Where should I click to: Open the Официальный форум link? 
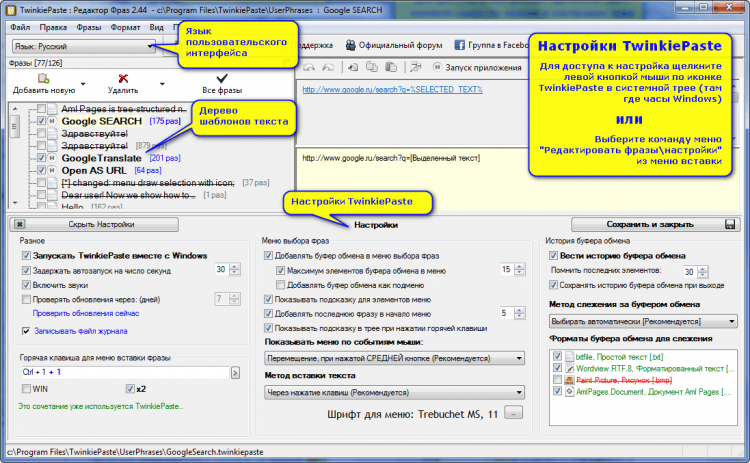coord(394,45)
